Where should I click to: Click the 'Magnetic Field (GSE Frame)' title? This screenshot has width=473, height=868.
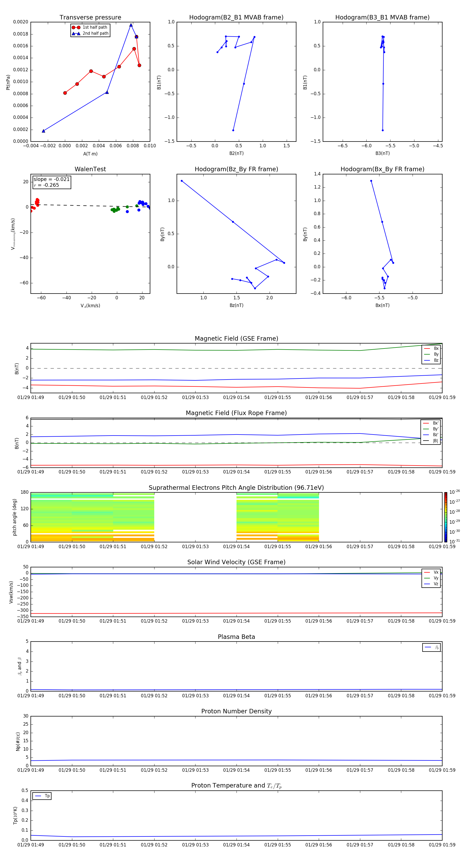point(236,339)
